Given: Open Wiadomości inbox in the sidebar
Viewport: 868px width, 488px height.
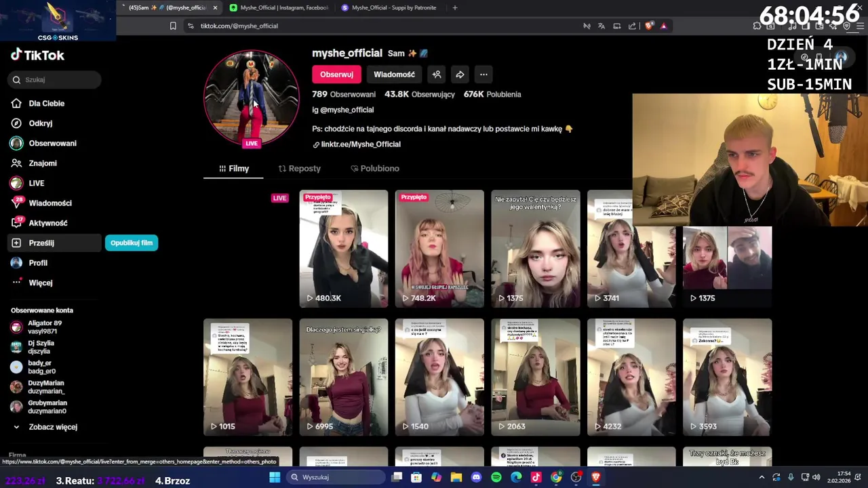Looking at the screenshot, I should pyautogui.click(x=41, y=203).
